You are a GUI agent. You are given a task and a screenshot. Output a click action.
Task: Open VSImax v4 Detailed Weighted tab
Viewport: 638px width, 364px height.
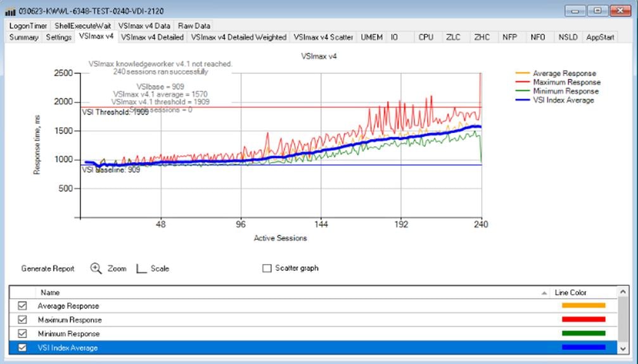pos(238,37)
